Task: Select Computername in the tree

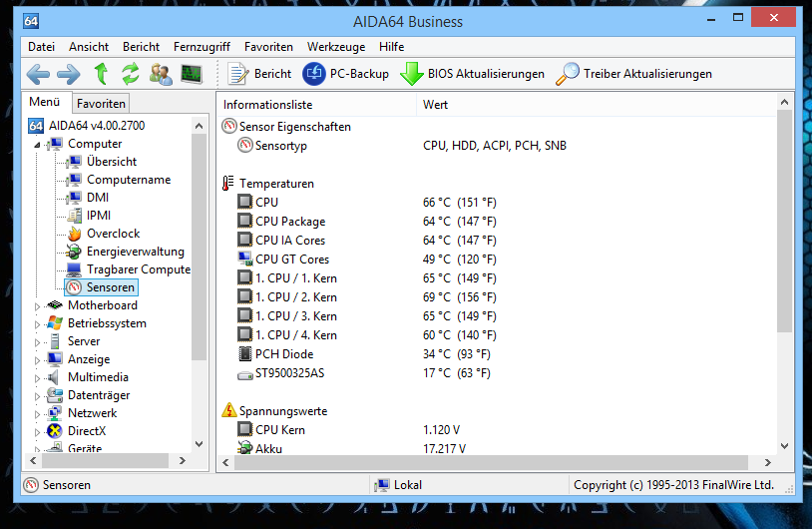Action: coord(129,180)
